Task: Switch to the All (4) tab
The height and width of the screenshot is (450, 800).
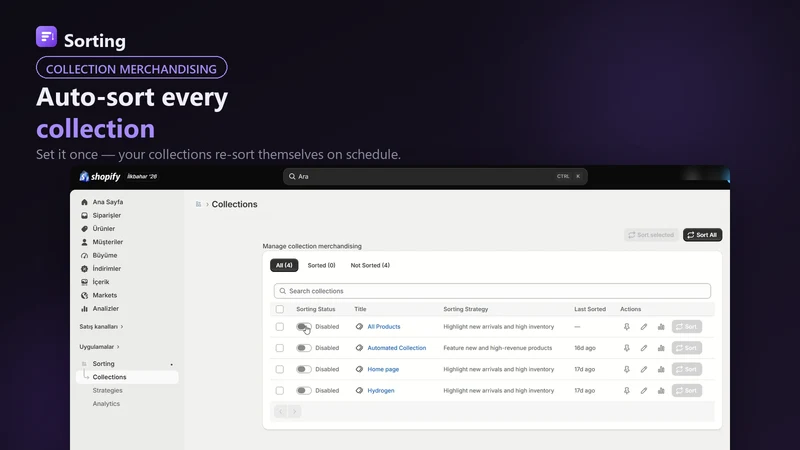Action: pos(284,265)
